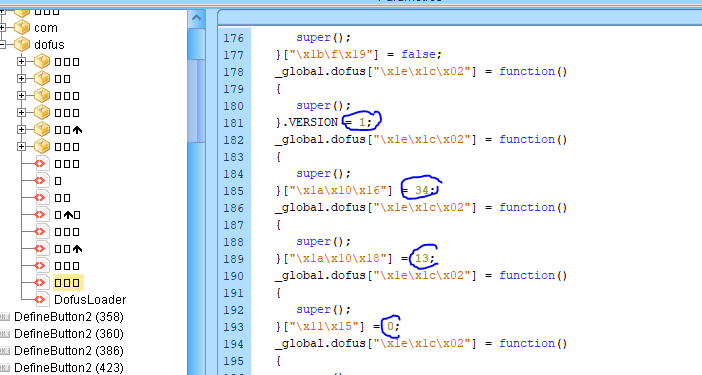The image size is (702, 375).
Task: Select the highlighted script in tree
Action: (67, 283)
